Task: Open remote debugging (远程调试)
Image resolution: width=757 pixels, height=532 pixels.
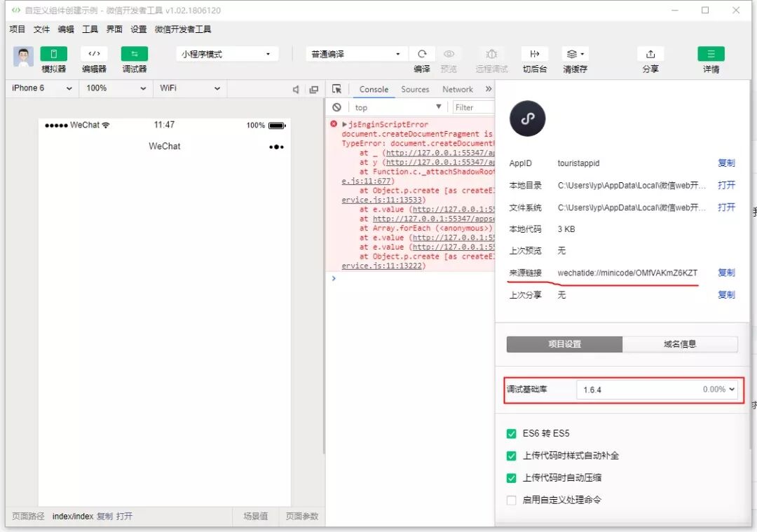Action: click(x=491, y=53)
